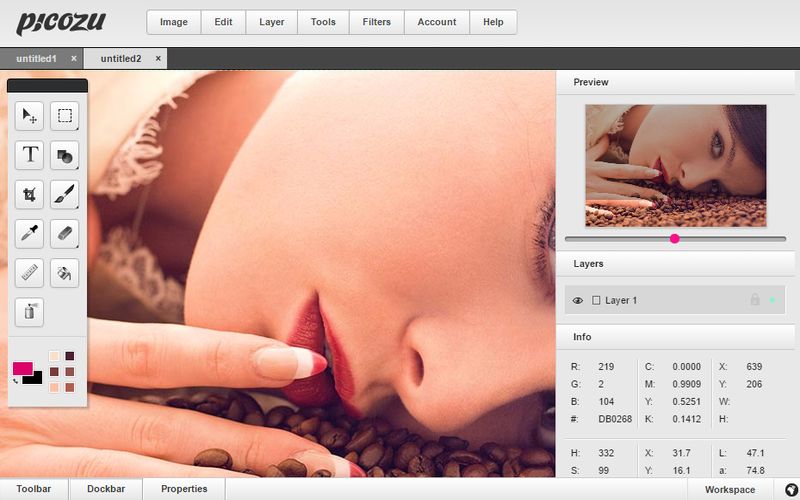Click the M value 0.9909
The height and width of the screenshot is (500, 800).
coord(686,384)
